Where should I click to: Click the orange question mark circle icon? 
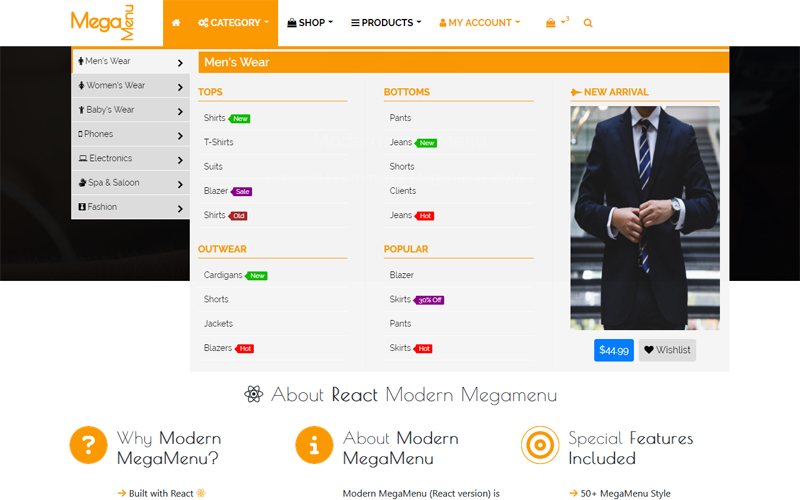click(89, 446)
